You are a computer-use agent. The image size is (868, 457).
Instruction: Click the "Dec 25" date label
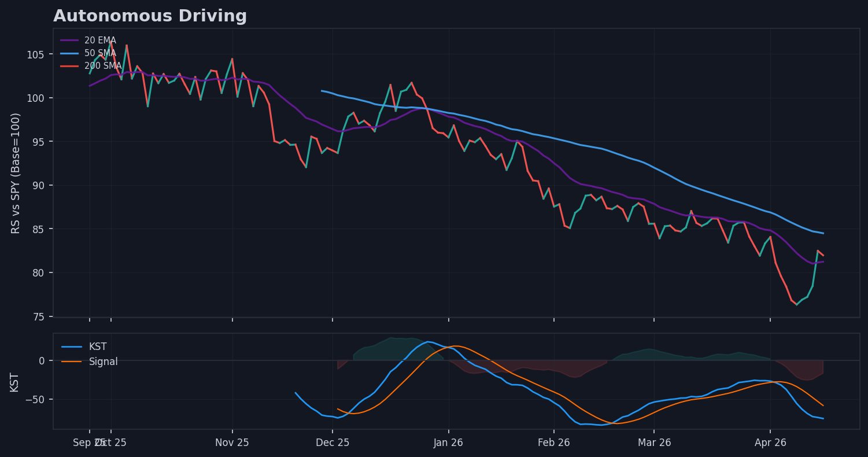coord(333,443)
